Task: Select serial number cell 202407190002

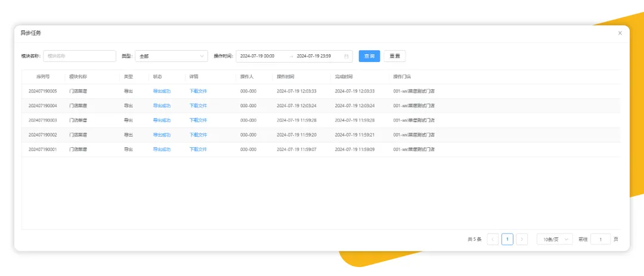Action: 43,135
